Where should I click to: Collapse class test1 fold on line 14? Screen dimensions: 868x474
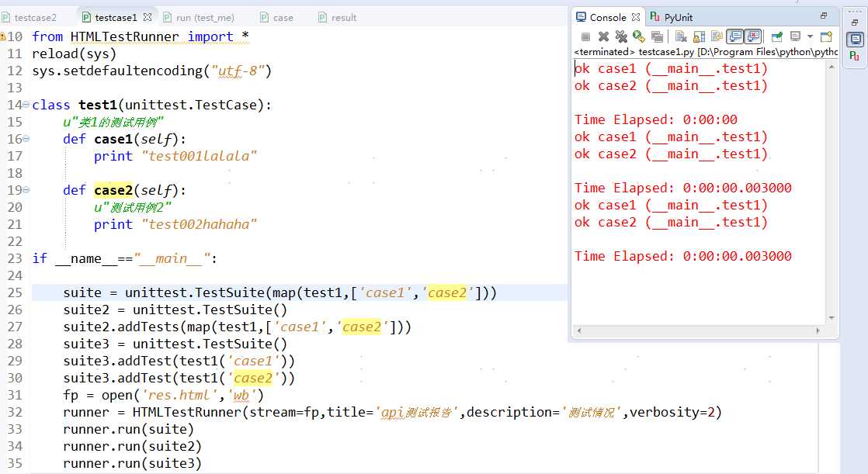click(26, 105)
